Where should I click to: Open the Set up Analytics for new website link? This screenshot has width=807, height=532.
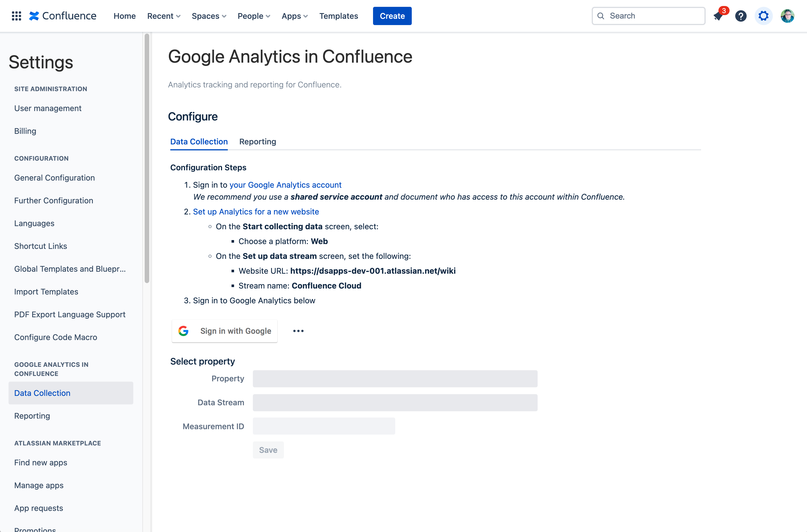pyautogui.click(x=256, y=211)
